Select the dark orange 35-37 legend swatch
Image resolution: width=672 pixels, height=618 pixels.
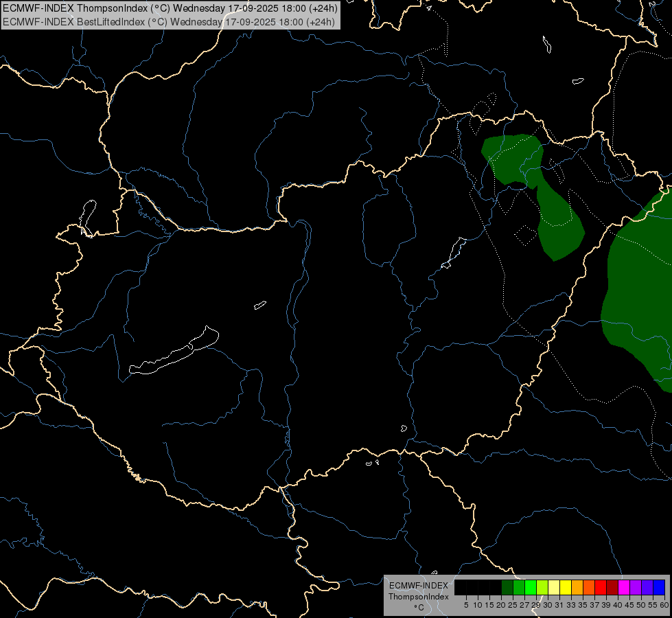(589, 588)
